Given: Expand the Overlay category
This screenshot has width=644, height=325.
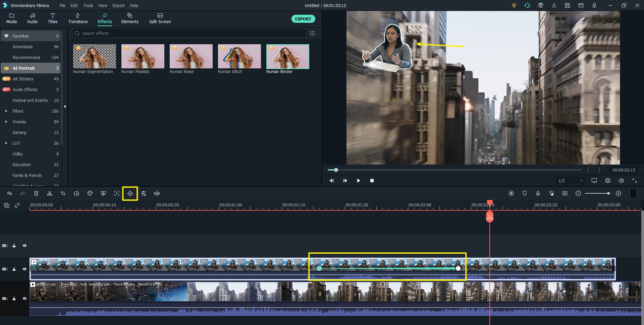Looking at the screenshot, I should (6, 122).
